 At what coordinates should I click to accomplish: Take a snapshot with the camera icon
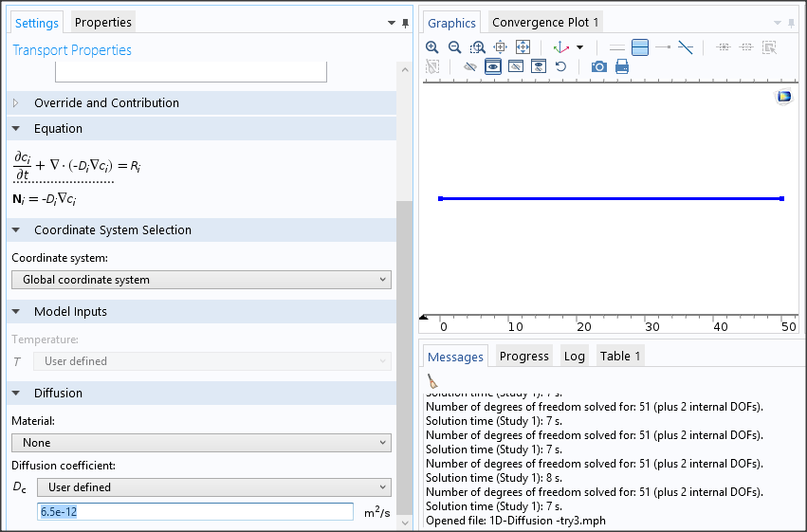click(x=598, y=66)
